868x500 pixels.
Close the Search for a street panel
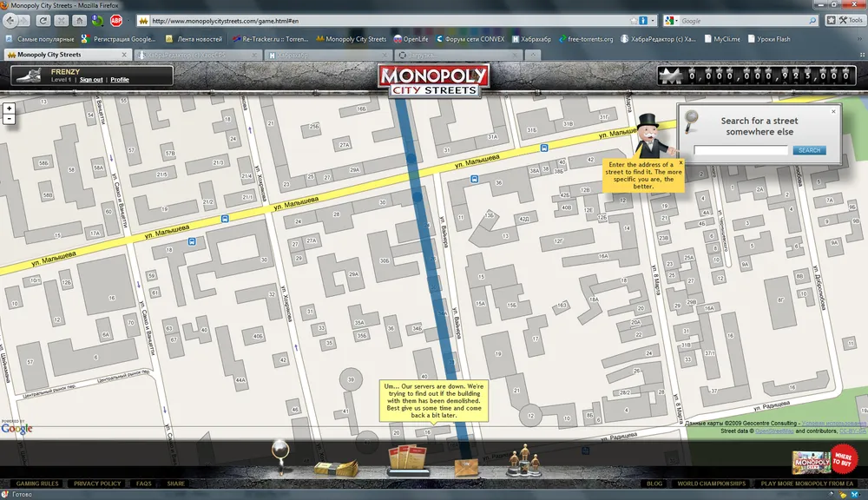[833, 111]
